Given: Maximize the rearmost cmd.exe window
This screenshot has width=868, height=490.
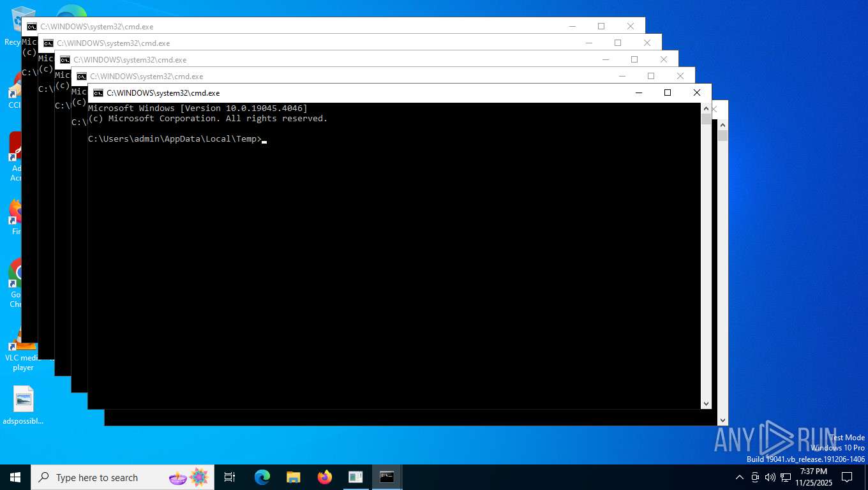Looking at the screenshot, I should click(x=601, y=26).
